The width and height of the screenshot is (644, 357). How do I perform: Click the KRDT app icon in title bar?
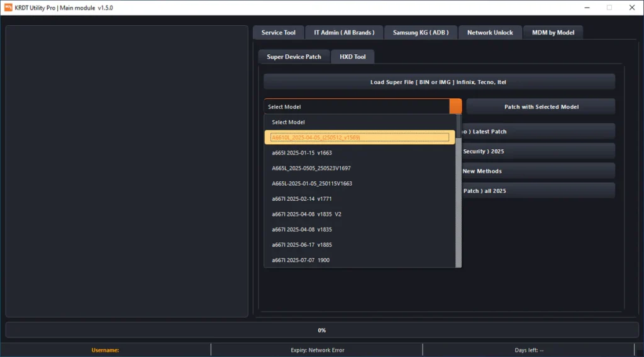(8, 7)
